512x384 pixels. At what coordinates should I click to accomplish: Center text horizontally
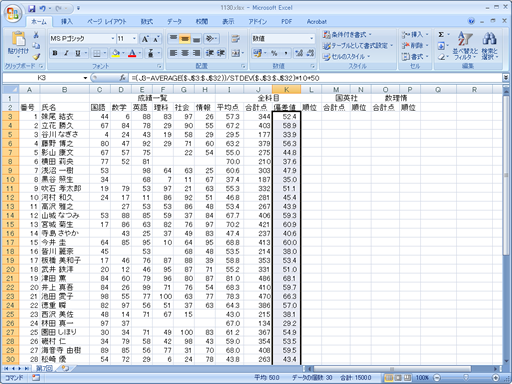click(185, 53)
